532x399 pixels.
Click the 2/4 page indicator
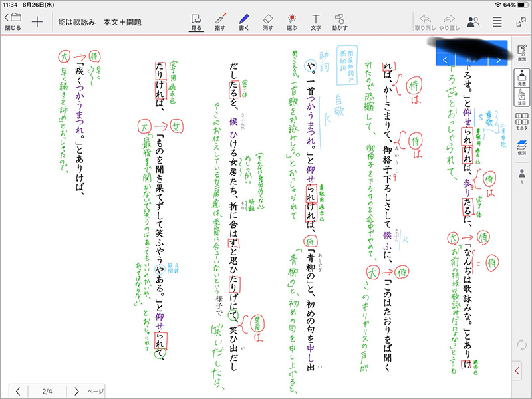pyautogui.click(x=47, y=391)
